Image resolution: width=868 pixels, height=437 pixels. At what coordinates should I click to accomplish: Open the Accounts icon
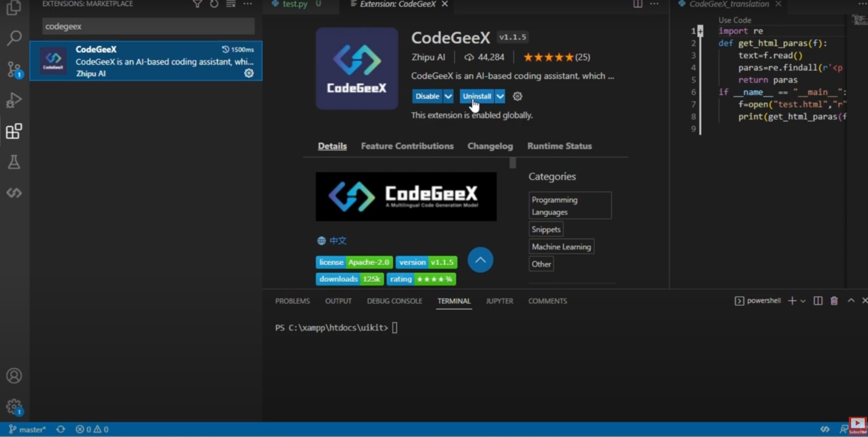(14, 376)
